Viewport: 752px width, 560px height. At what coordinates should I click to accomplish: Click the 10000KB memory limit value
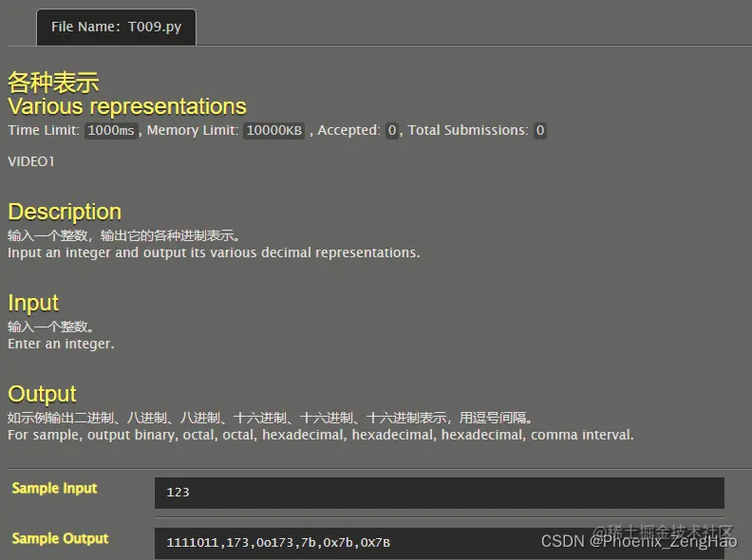click(273, 130)
